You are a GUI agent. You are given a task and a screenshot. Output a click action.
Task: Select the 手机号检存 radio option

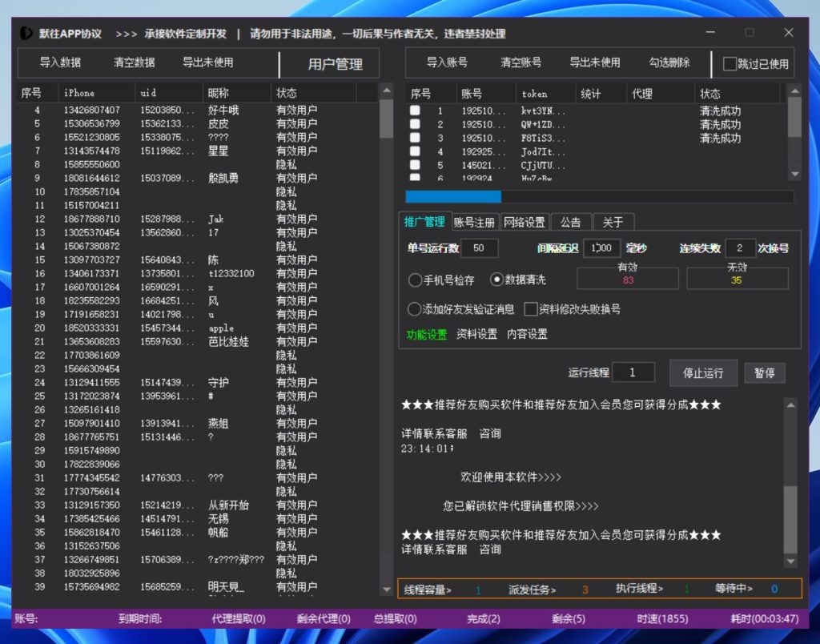point(415,280)
